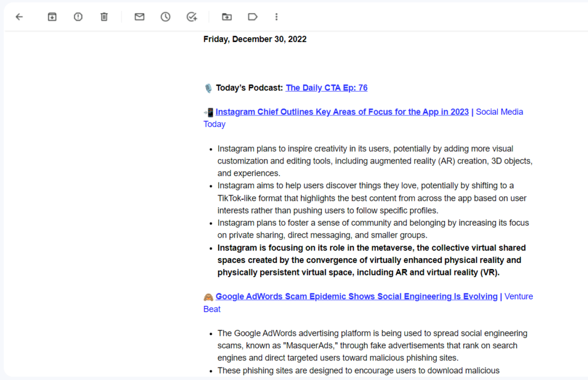Mark the email as unread
588x380 pixels.
pyautogui.click(x=140, y=17)
